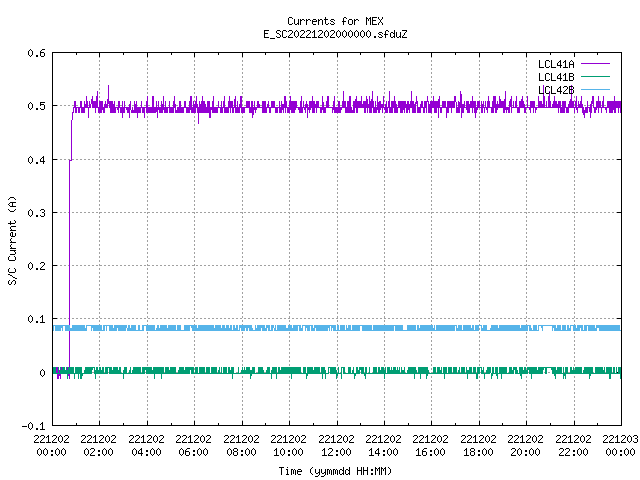The height and width of the screenshot is (480, 640).
Task: Click the blue LCL42B trace band
Action: (337, 328)
